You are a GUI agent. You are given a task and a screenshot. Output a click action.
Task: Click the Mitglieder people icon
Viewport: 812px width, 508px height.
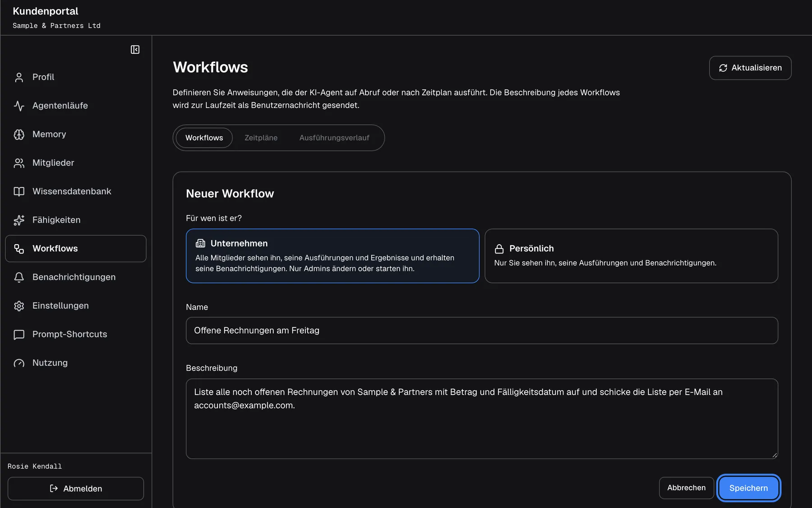19,163
